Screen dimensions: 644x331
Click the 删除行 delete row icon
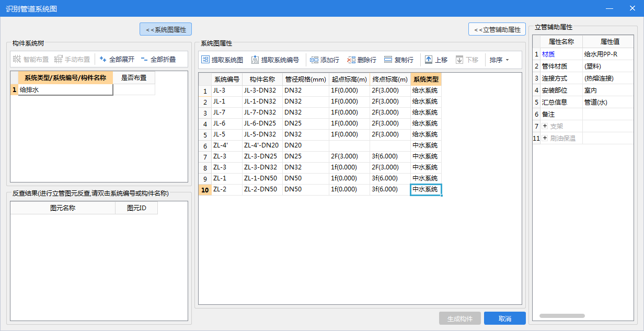click(351, 60)
